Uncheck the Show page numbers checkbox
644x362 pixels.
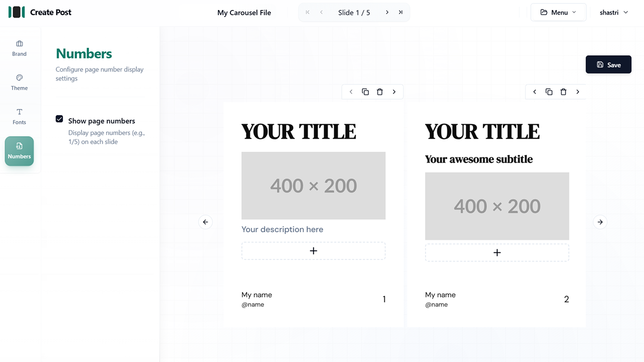(x=59, y=119)
